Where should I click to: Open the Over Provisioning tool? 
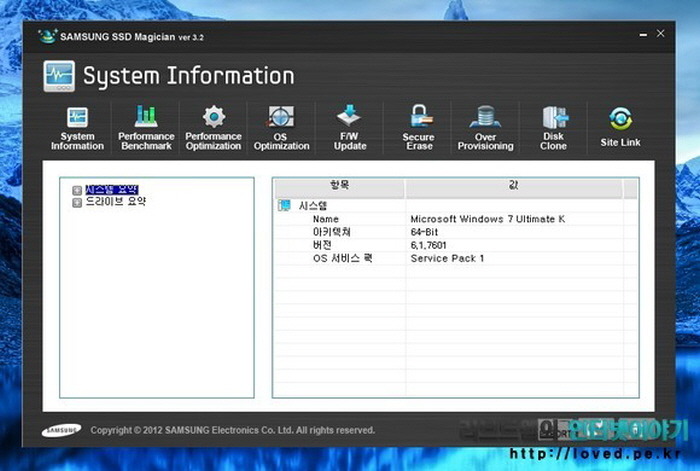[485, 128]
